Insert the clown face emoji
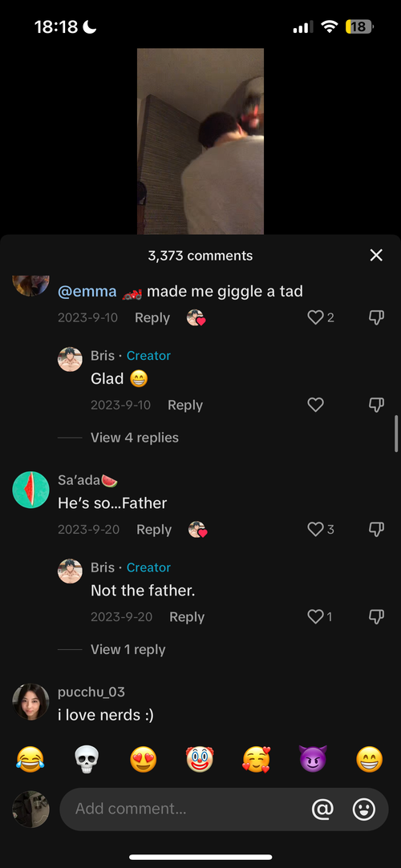This screenshot has height=868, width=401. click(x=200, y=759)
